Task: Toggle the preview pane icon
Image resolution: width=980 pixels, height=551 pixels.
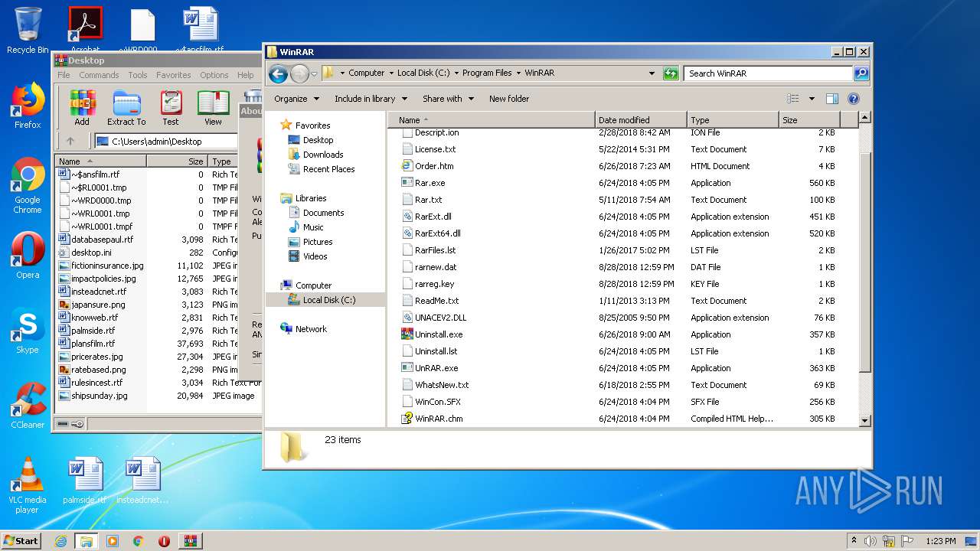Action: point(832,99)
